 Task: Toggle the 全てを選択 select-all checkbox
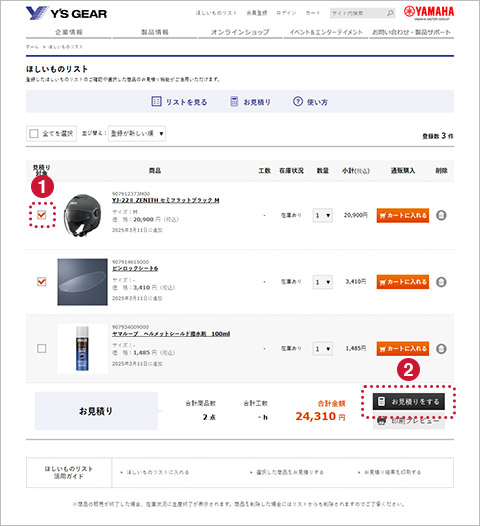34,134
